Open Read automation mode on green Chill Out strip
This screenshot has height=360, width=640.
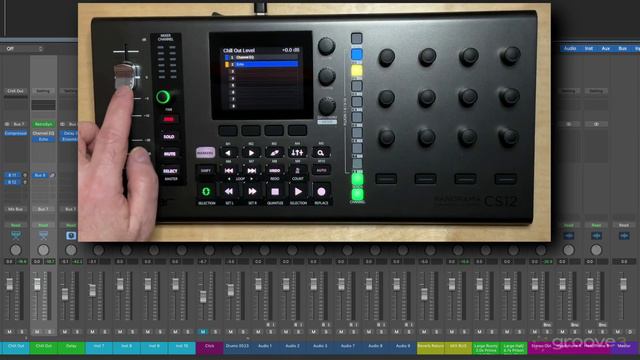coord(43,225)
